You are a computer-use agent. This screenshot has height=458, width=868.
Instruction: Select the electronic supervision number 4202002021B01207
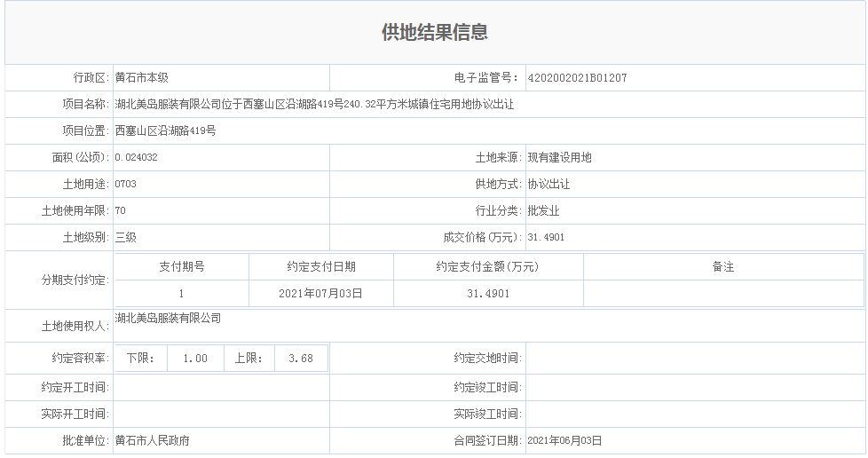pyautogui.click(x=577, y=78)
